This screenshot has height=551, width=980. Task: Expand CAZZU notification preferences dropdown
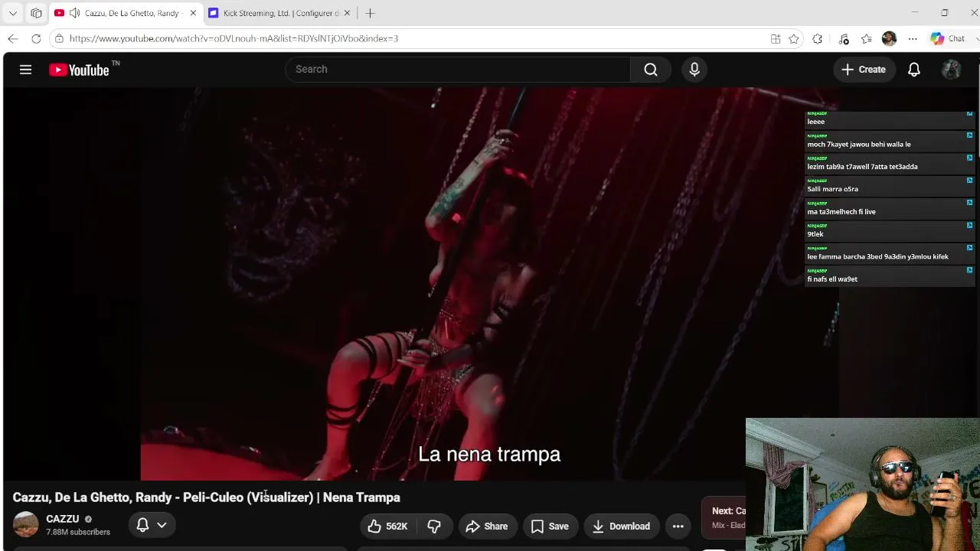pyautogui.click(x=162, y=525)
